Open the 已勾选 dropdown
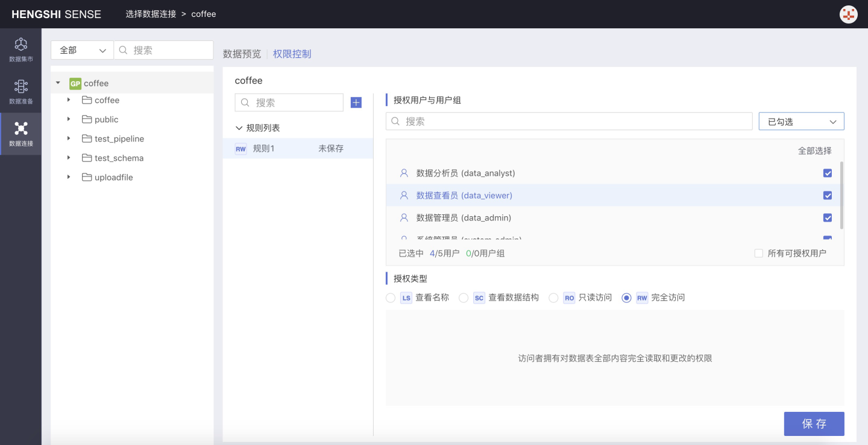This screenshot has height=445, width=868. [x=801, y=122]
